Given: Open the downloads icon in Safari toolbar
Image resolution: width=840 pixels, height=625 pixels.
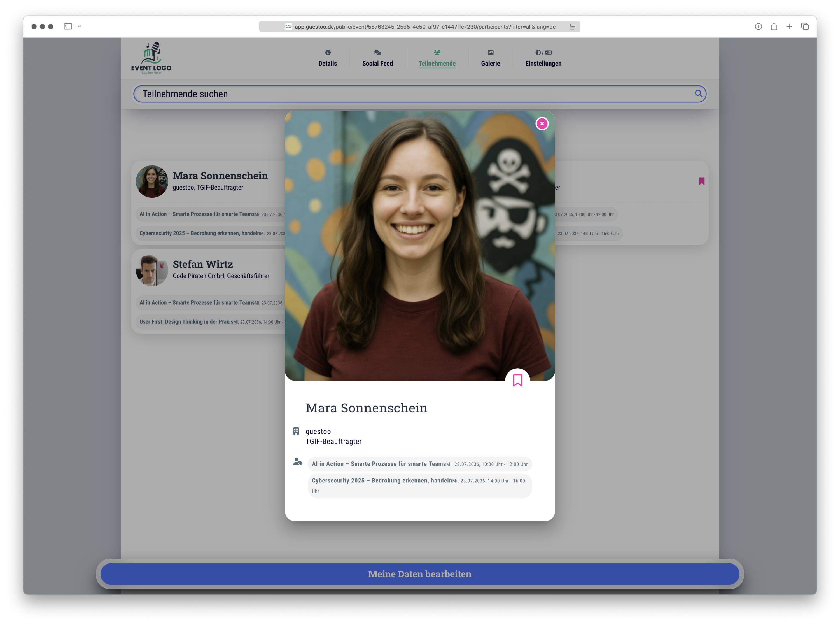Looking at the screenshot, I should 758,27.
